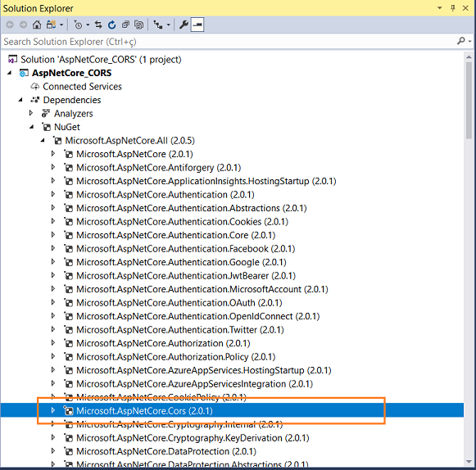Click the Refresh icon in toolbar
The image size is (476, 470).
pos(111,25)
